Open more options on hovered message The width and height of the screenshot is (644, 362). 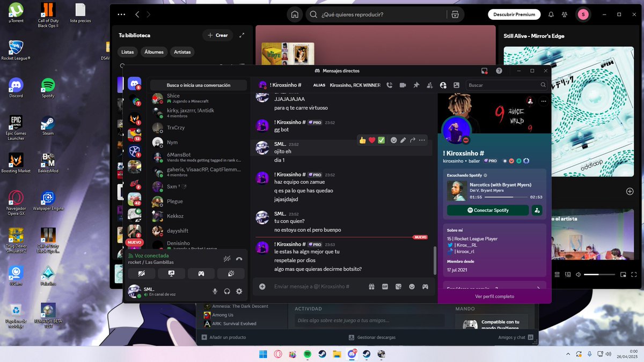pyautogui.click(x=422, y=140)
